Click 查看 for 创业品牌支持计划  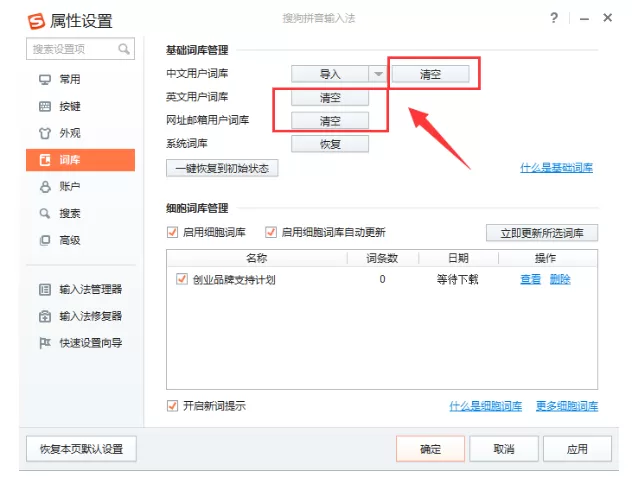point(530,279)
